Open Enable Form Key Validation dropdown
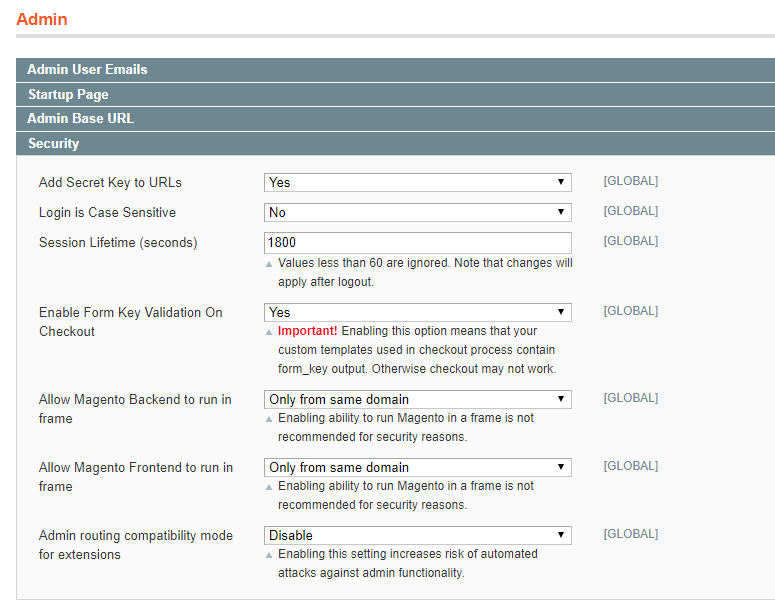Screen dimensions: 775x609 tap(417, 312)
